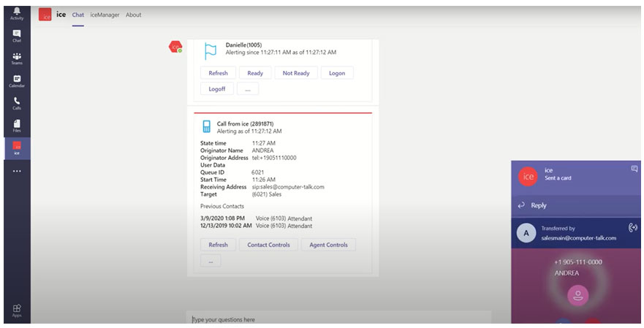Click Refresh in the Danielle agent card
Screen dimensions: 644x328
[218, 73]
